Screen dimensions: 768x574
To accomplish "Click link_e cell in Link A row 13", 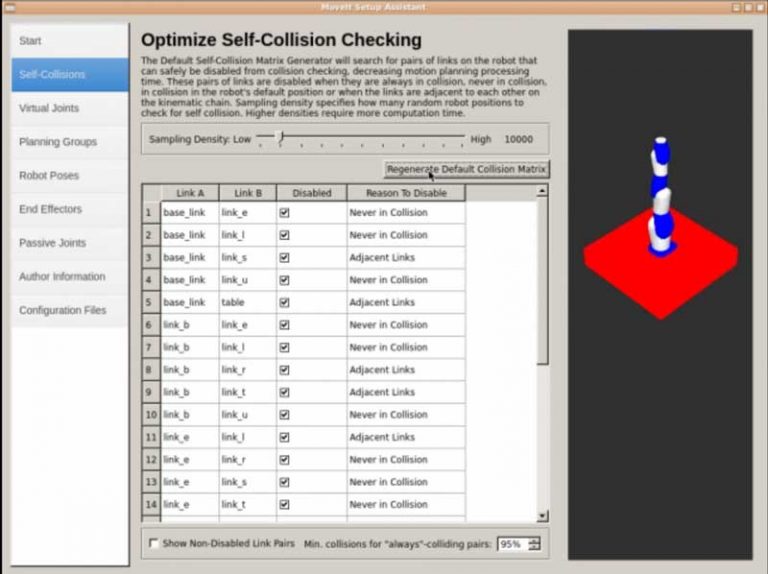I will (190, 482).
